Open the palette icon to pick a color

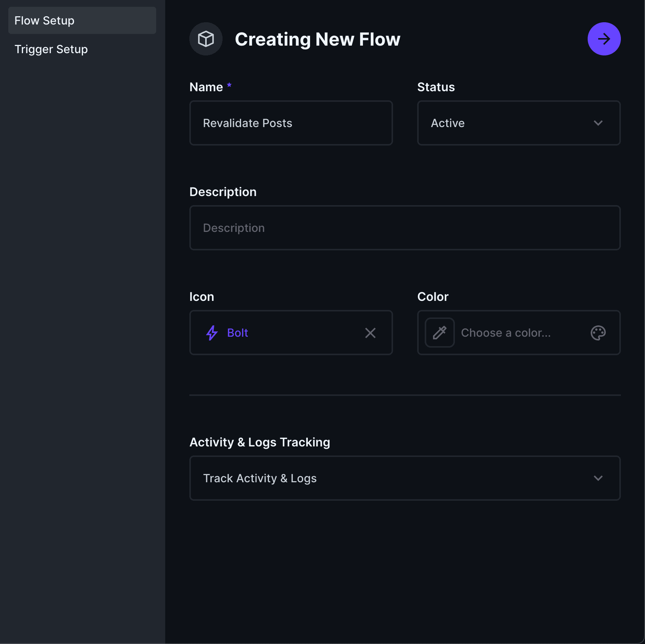pos(598,333)
